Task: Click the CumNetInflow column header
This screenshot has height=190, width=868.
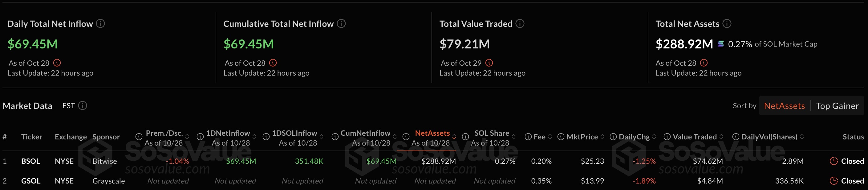Action: pos(365,133)
